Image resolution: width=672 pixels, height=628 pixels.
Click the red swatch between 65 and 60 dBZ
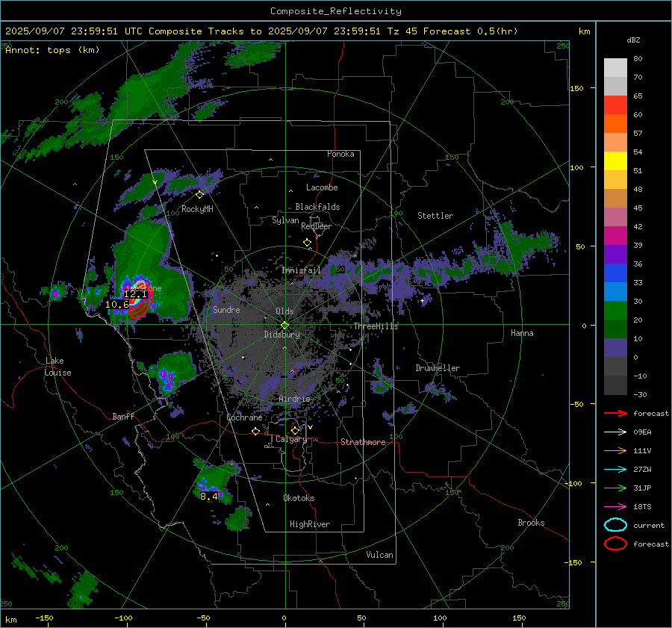[615, 105]
